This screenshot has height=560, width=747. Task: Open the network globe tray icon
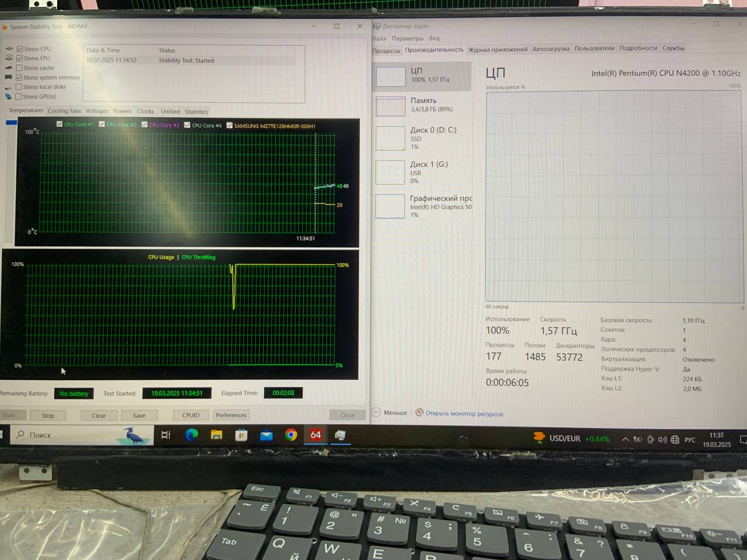click(675, 439)
